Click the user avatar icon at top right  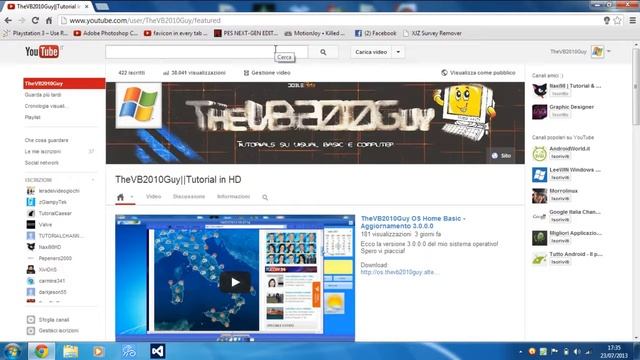[597, 52]
